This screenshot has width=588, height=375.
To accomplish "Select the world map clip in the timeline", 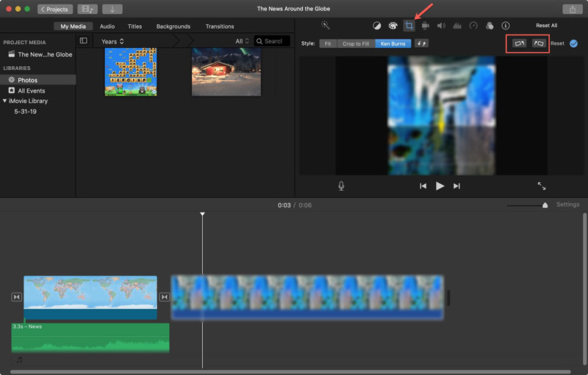I will (x=90, y=297).
